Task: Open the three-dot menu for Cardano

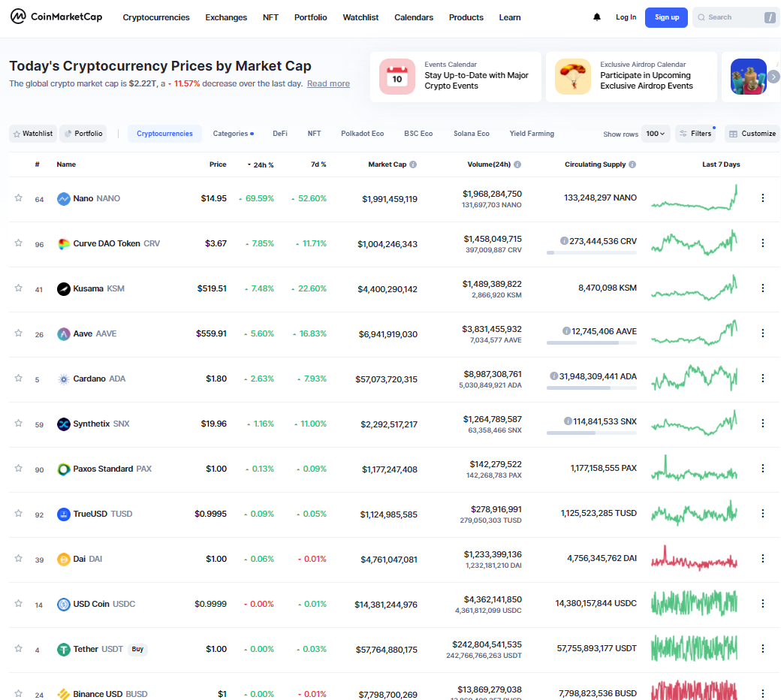Action: [x=762, y=379]
